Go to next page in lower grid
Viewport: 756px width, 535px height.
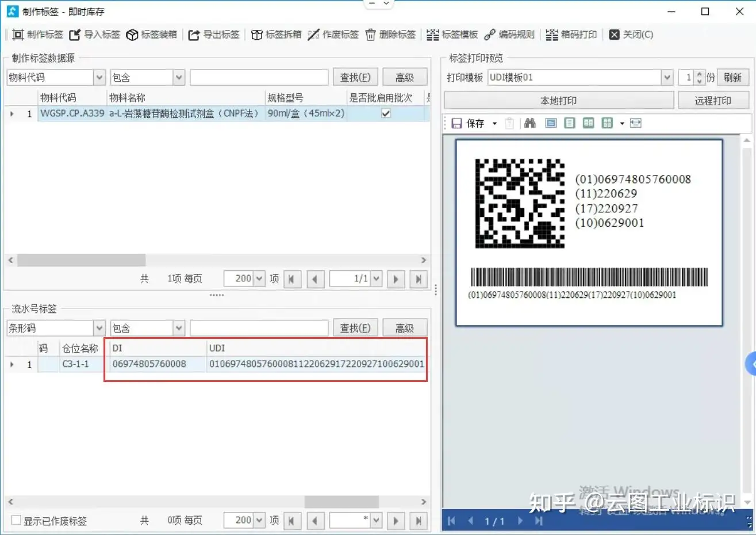click(x=396, y=521)
